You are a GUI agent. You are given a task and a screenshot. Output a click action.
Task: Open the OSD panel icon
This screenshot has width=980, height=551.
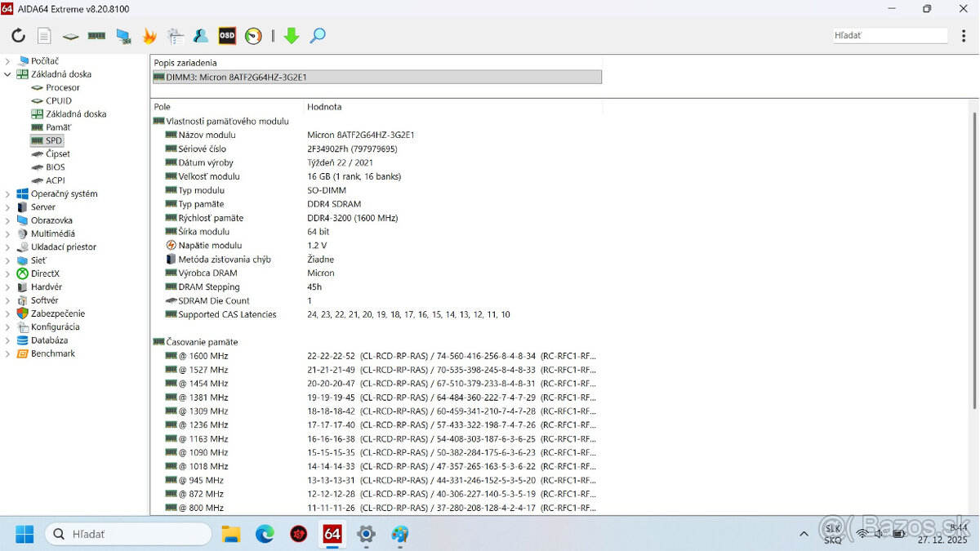coord(227,36)
